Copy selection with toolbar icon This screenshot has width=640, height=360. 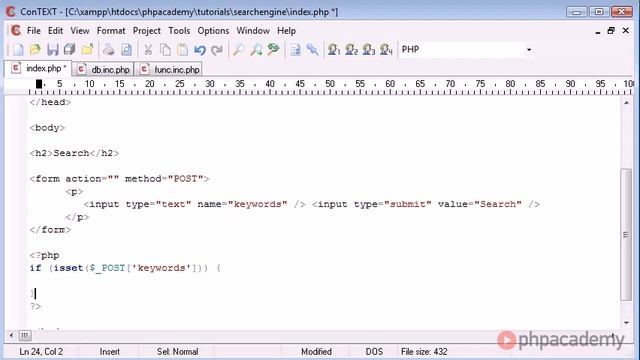pos(165,50)
